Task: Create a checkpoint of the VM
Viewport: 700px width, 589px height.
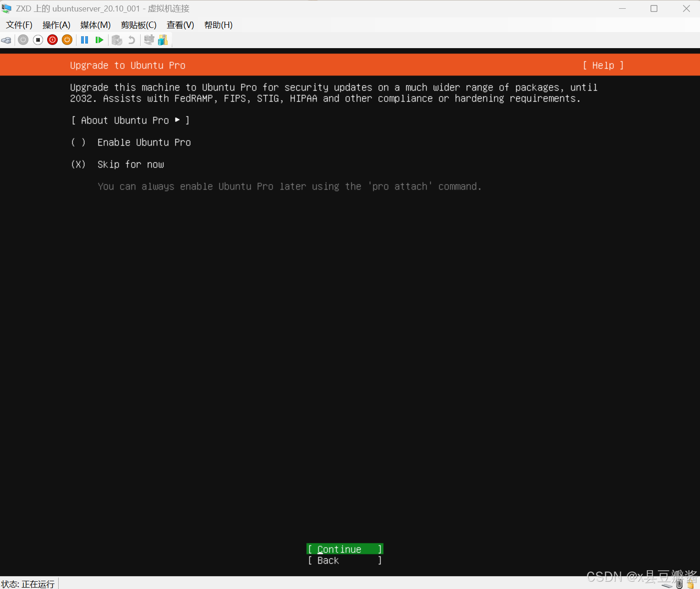Action: click(x=117, y=40)
